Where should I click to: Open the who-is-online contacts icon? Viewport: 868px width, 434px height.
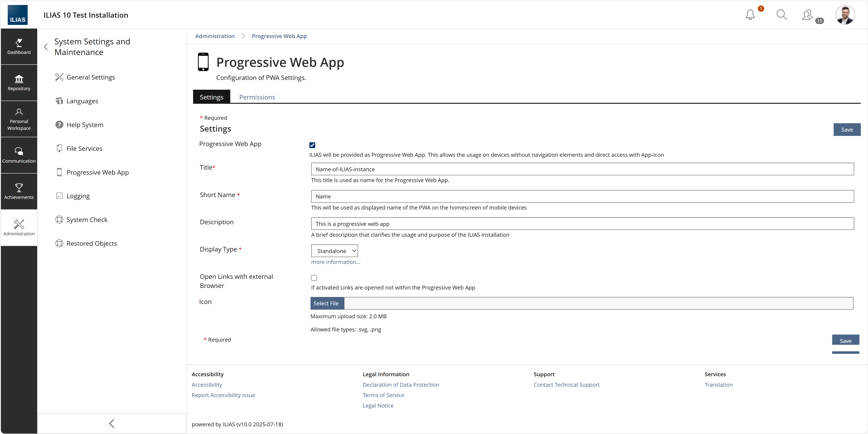pyautogui.click(x=808, y=15)
